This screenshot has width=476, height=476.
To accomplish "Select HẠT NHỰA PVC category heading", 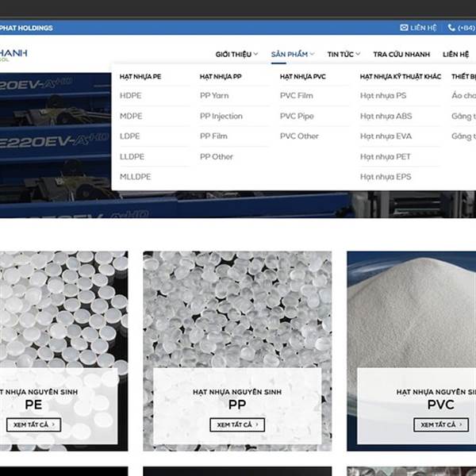I will [303, 76].
